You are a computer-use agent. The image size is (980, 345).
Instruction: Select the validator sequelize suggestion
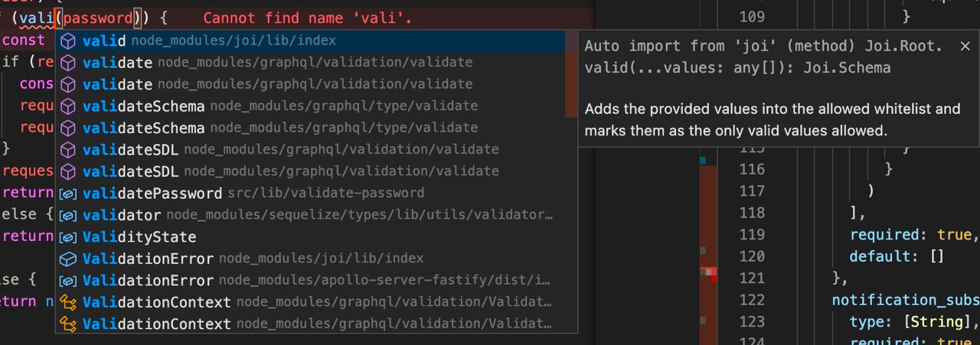click(x=315, y=215)
